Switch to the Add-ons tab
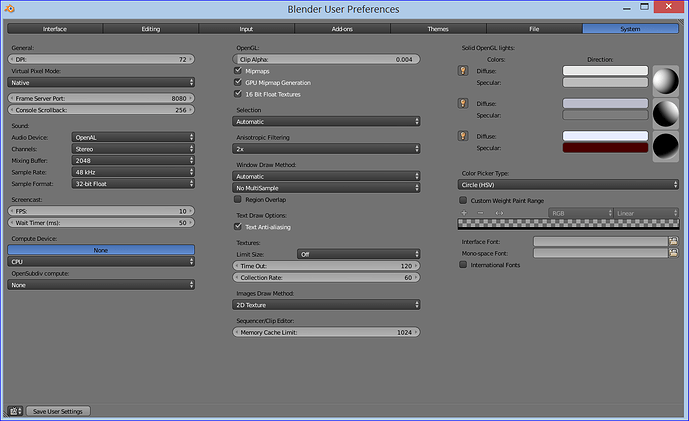Viewport: 689px width, 421px height. tap(342, 29)
